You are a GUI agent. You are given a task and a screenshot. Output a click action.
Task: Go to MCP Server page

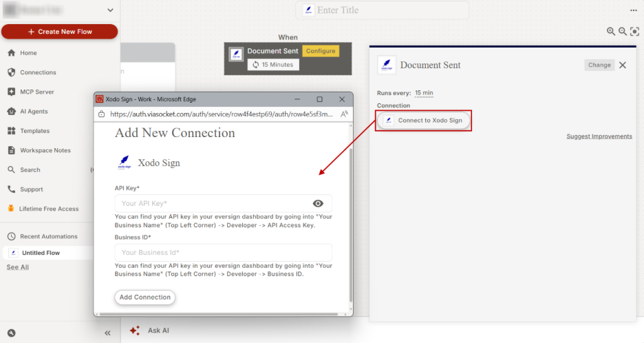click(37, 92)
